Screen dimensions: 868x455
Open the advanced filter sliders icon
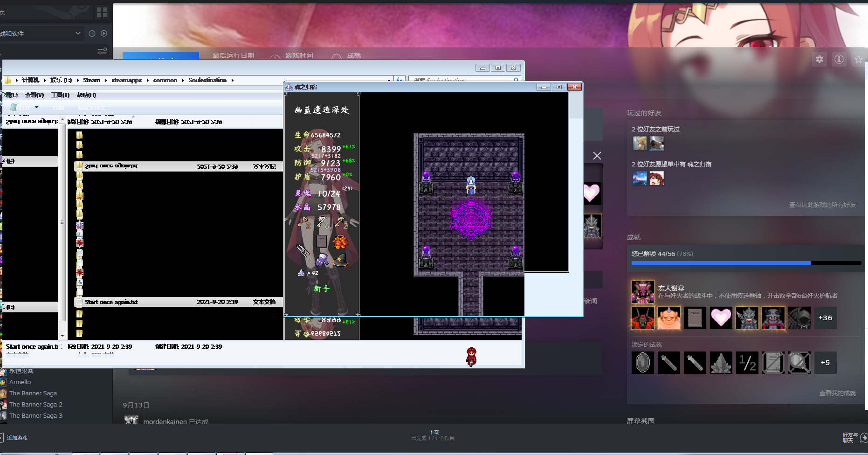[x=102, y=51]
